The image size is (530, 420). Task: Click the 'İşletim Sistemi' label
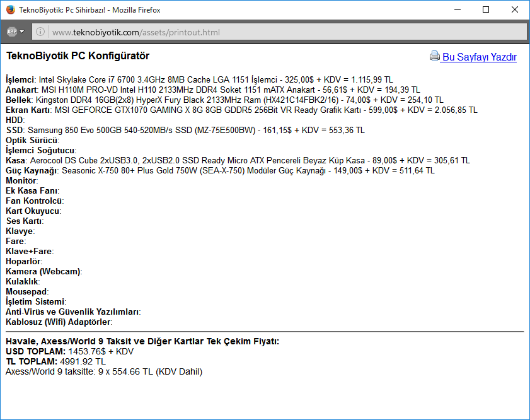pyautogui.click(x=36, y=301)
